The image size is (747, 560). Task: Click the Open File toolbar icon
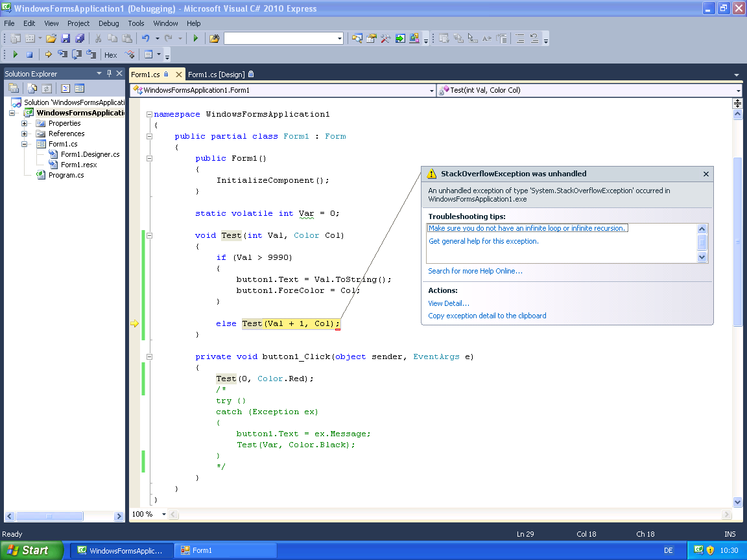[x=51, y=39]
